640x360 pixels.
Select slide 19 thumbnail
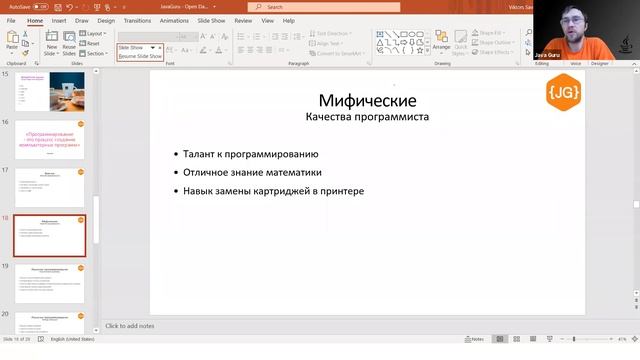[x=50, y=283]
